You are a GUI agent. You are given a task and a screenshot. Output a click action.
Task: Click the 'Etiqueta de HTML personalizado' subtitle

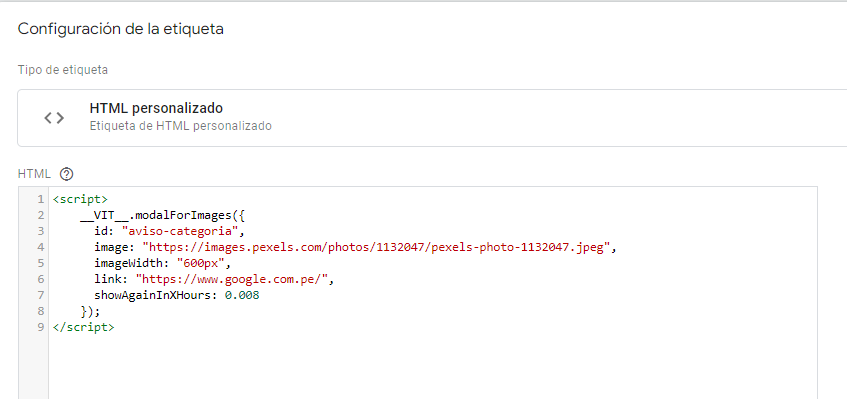(180, 126)
